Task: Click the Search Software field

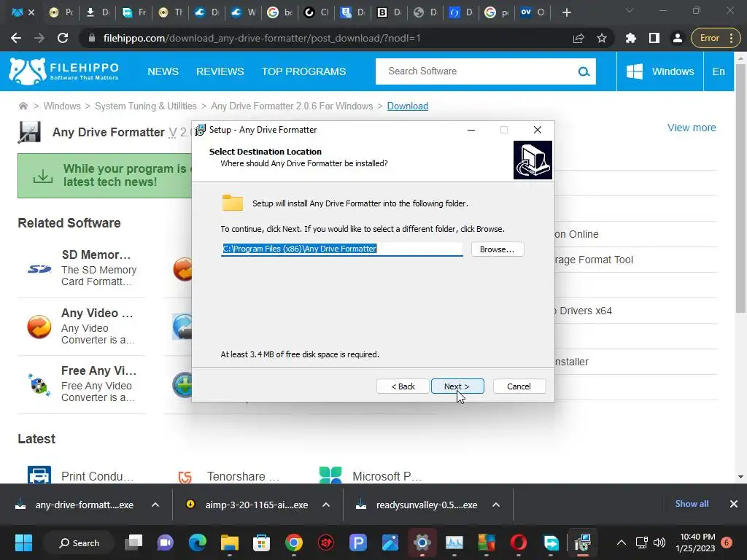Action: click(x=476, y=71)
